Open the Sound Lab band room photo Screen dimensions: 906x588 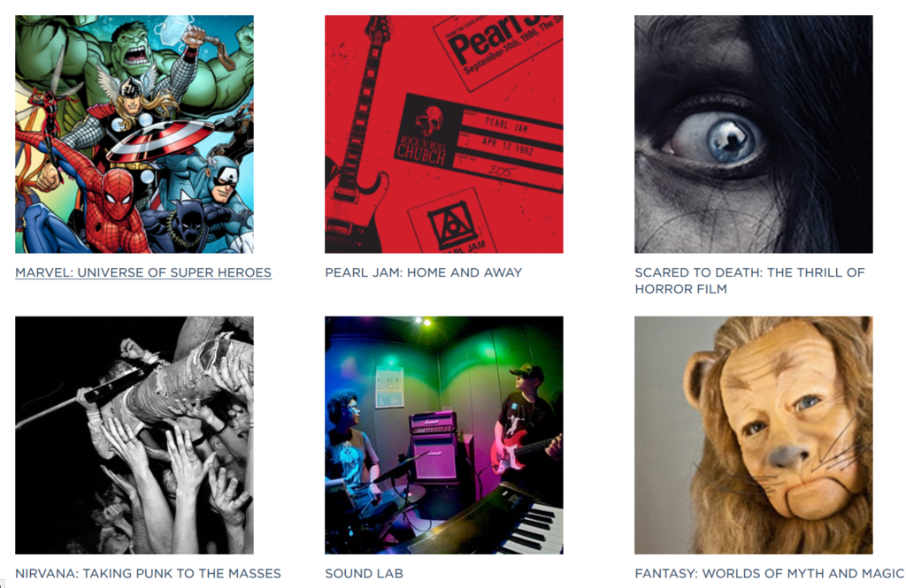point(444,435)
